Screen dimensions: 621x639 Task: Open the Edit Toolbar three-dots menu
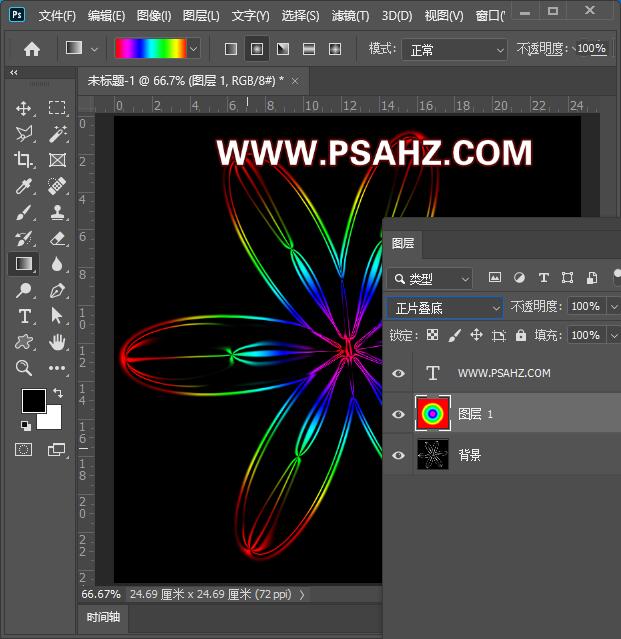(57, 368)
